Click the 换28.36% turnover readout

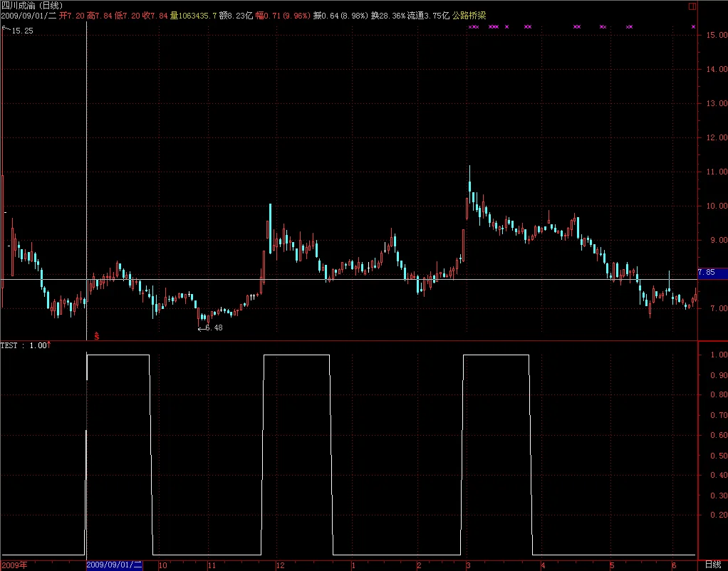(x=388, y=16)
